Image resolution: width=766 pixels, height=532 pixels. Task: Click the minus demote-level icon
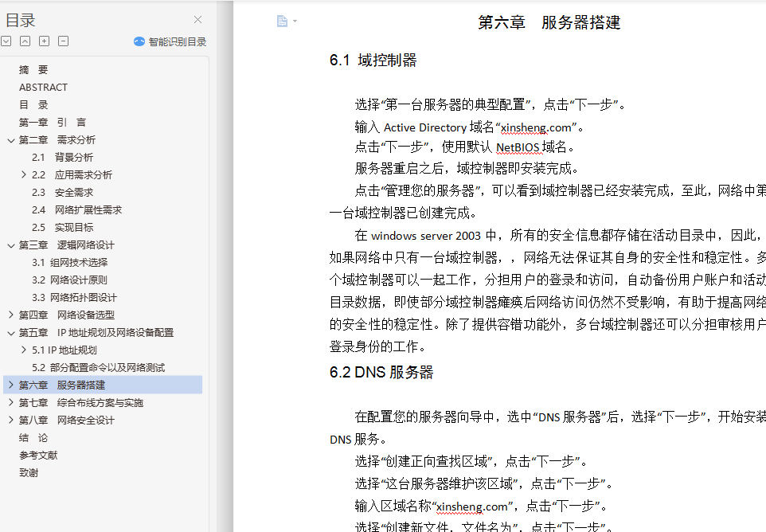point(63,41)
